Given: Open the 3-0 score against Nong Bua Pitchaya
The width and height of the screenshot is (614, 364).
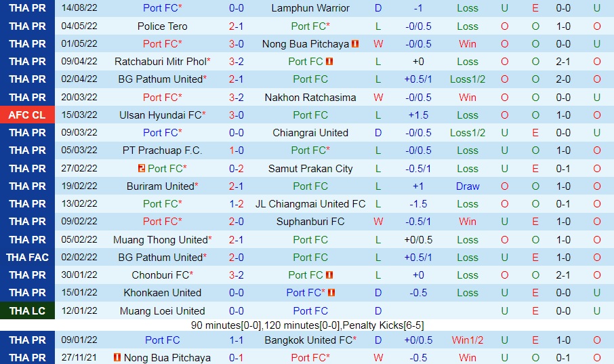Looking at the screenshot, I should click(237, 44).
